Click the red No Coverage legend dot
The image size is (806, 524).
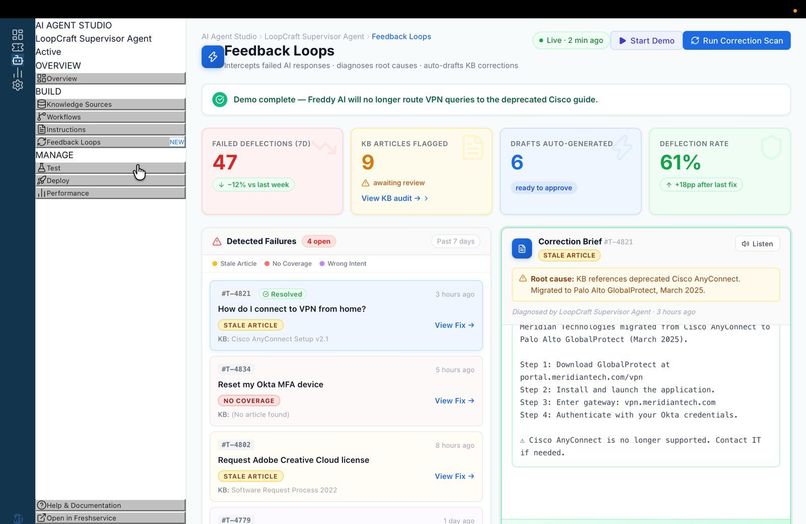(x=267, y=263)
